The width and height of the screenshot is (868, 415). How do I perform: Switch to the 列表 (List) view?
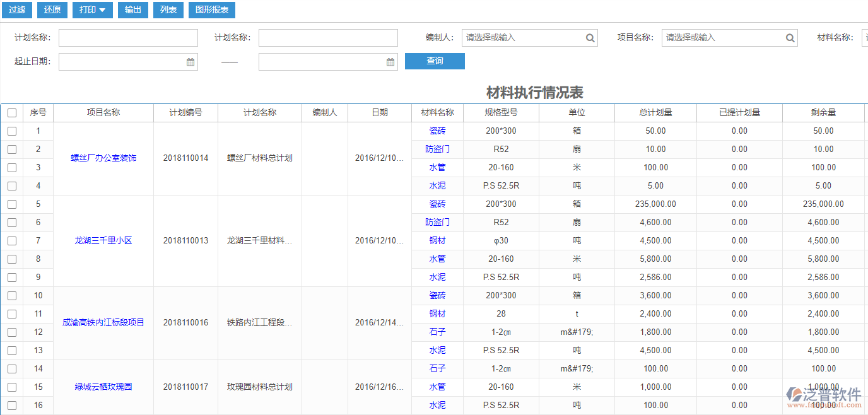point(168,10)
